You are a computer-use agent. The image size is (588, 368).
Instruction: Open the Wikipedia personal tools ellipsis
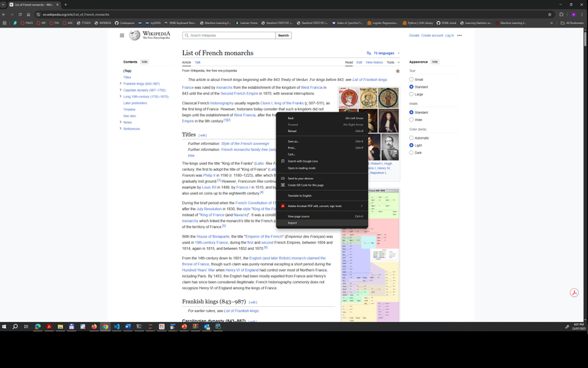[x=459, y=35]
